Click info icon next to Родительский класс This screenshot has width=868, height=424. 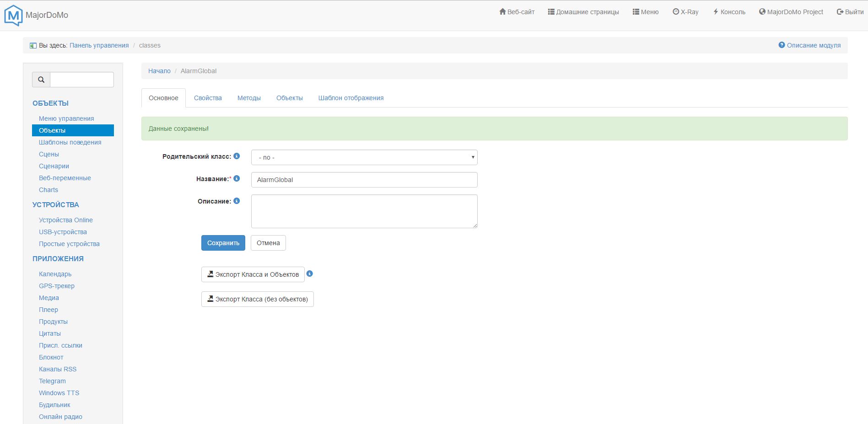tap(237, 156)
